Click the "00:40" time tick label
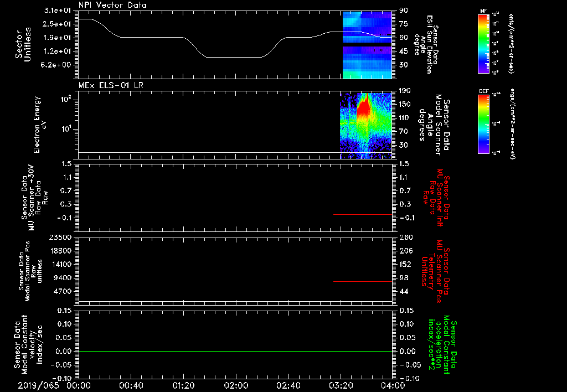The image size is (567, 392). coord(131,385)
